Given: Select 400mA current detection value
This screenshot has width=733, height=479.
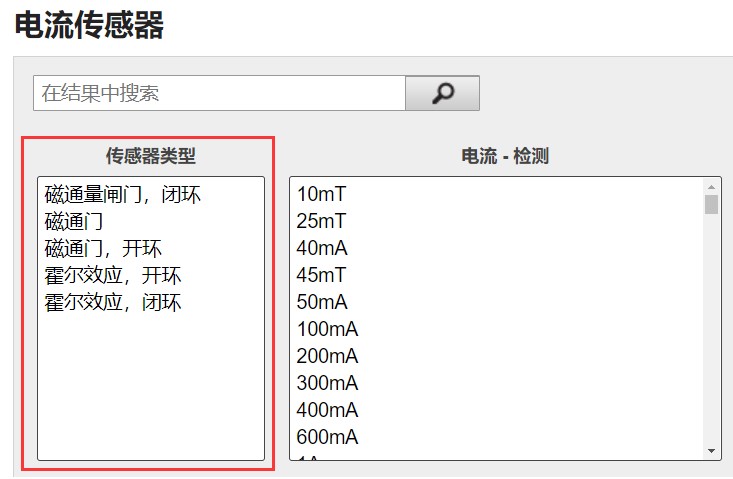Looking at the screenshot, I should tap(327, 410).
